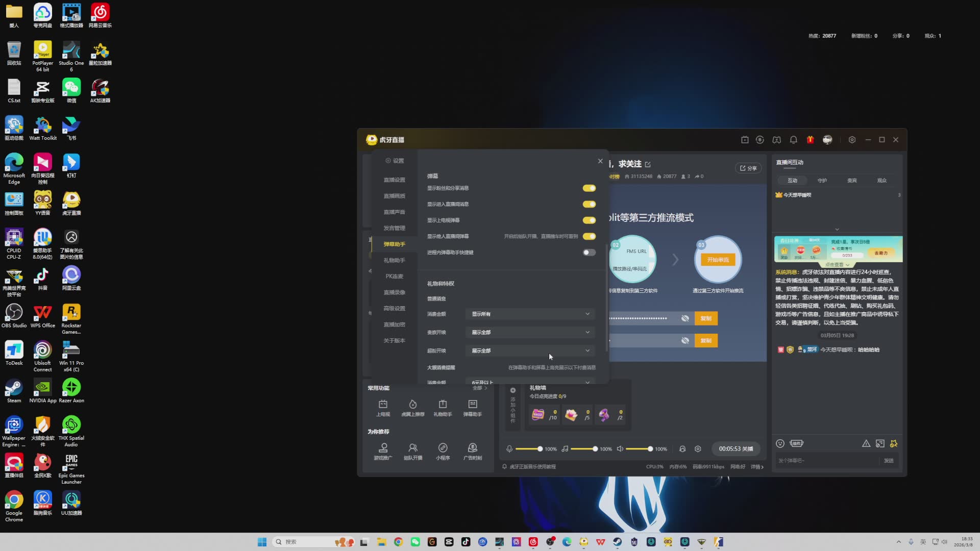This screenshot has width=980, height=551.
Task: Expand the 超粉开候 dropdown
Action: tap(530, 351)
